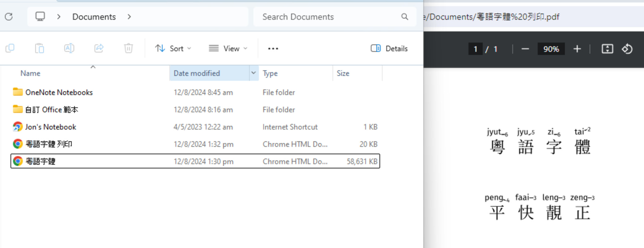Click the Refresh icon in the address bar
Screen dimensions: 644x248
[9, 17]
